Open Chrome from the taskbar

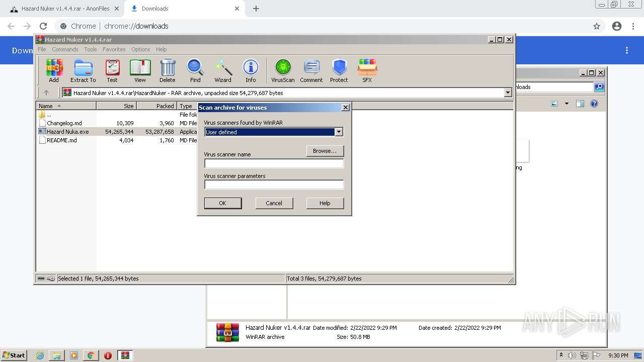click(x=91, y=355)
